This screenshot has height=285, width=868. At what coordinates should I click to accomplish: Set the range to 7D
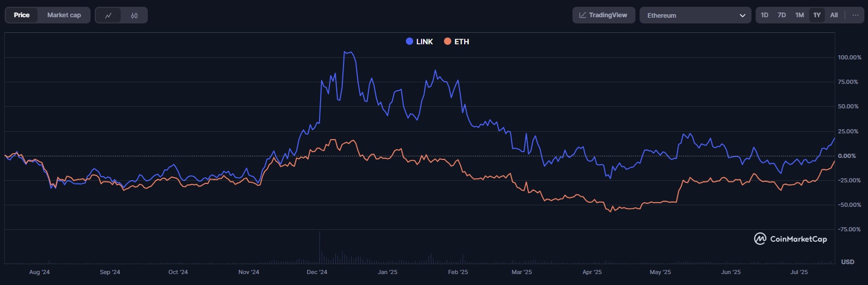pos(782,15)
